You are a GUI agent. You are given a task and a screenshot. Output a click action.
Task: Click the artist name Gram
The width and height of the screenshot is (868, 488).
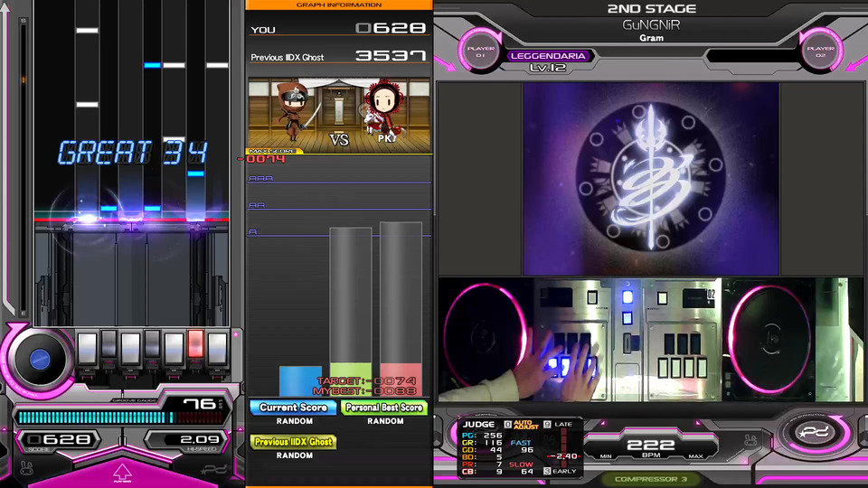click(x=652, y=38)
